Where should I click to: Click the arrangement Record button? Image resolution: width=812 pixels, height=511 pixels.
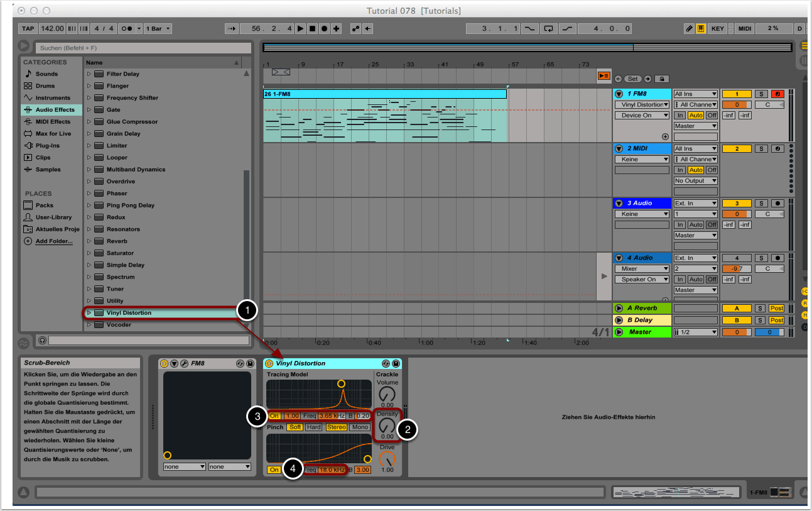[x=324, y=28]
